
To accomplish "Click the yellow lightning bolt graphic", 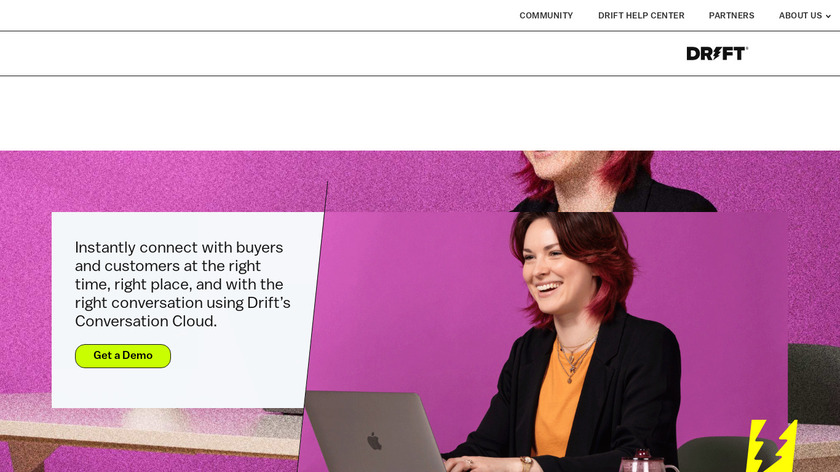I will [x=772, y=446].
